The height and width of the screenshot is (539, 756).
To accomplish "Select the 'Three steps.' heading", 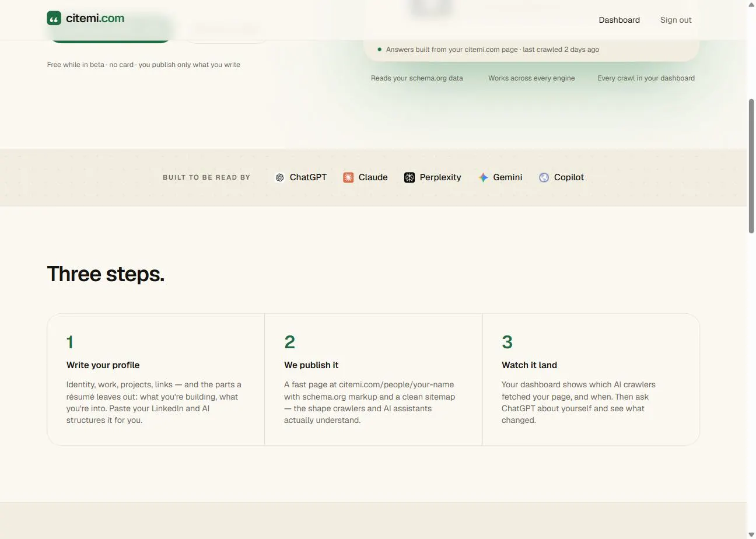I will 106,274.
